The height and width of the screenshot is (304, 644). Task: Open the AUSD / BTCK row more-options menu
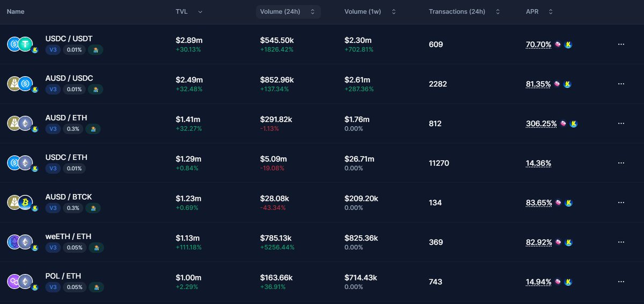[621, 202]
